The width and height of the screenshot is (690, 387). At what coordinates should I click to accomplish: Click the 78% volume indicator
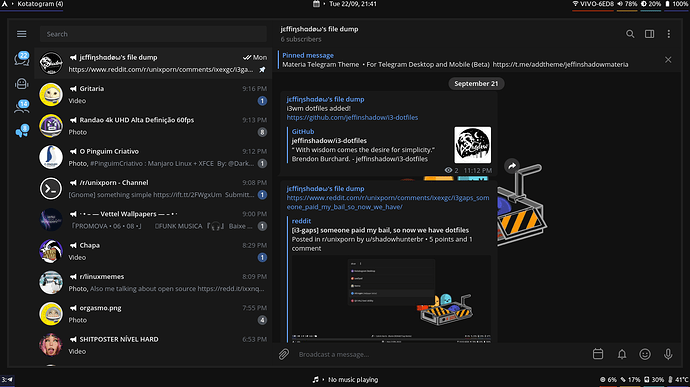[x=627, y=4]
